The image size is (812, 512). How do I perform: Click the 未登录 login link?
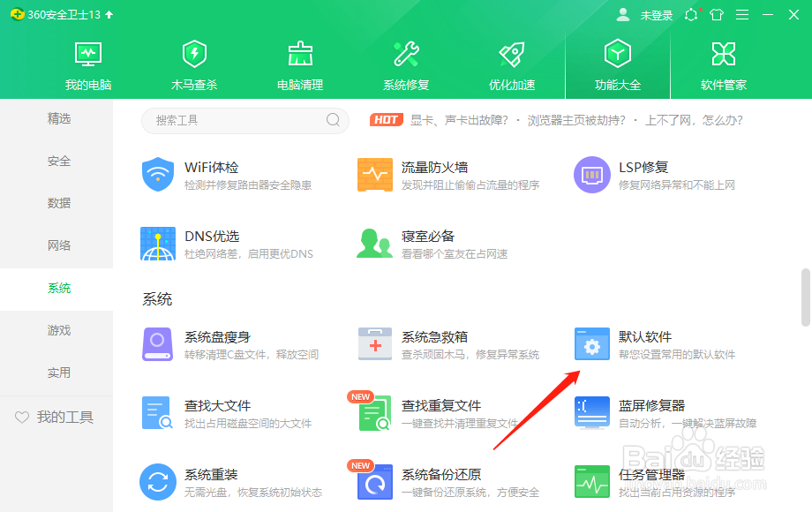656,15
